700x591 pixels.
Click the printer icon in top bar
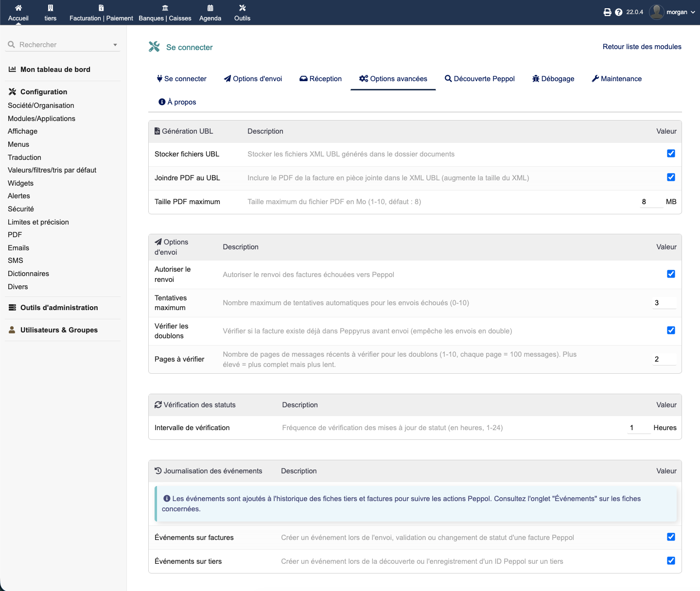pos(607,12)
